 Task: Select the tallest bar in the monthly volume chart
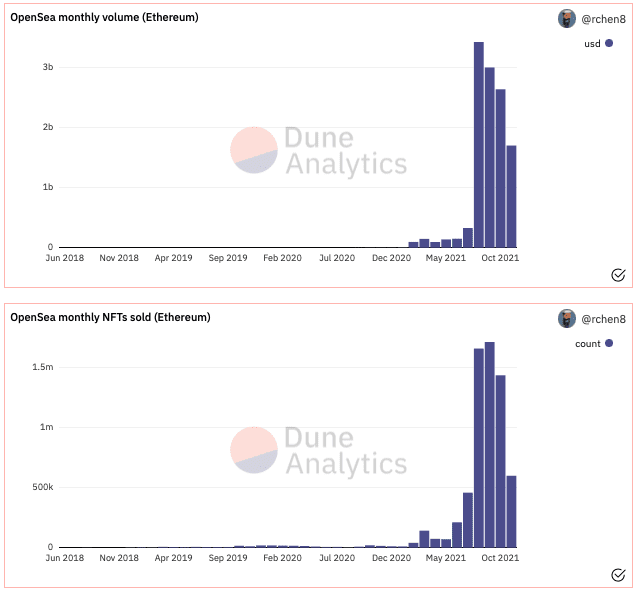tap(479, 145)
